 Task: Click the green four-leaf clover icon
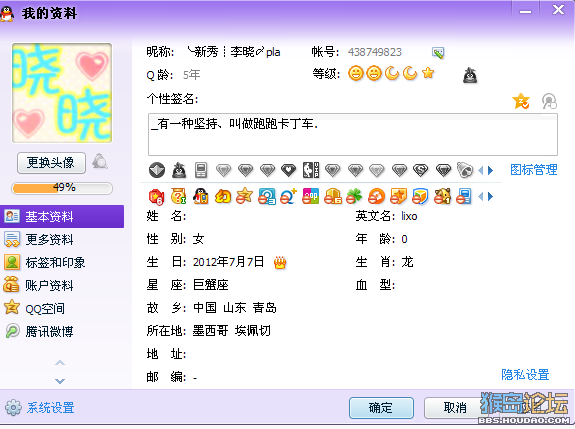point(354,197)
